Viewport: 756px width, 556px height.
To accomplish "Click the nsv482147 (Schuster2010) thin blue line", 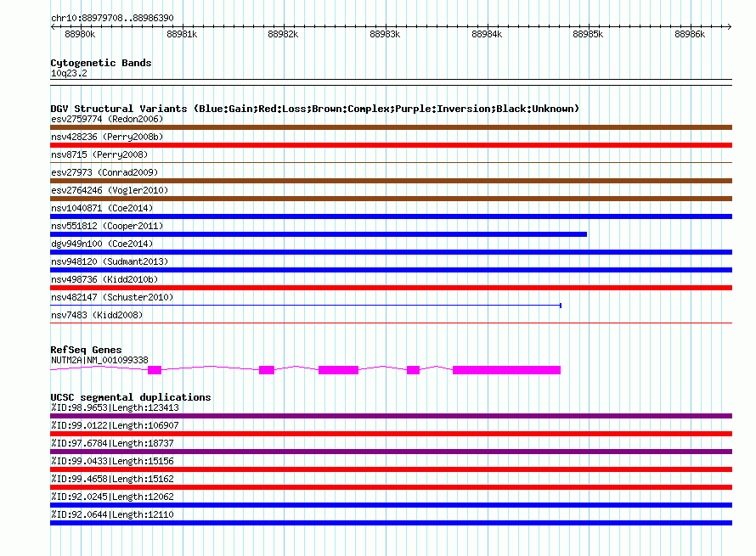I will [306, 306].
